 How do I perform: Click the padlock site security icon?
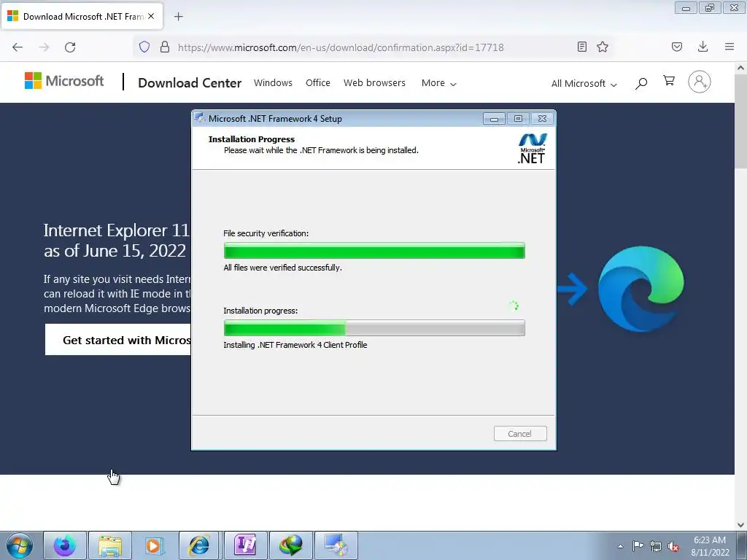(x=165, y=47)
